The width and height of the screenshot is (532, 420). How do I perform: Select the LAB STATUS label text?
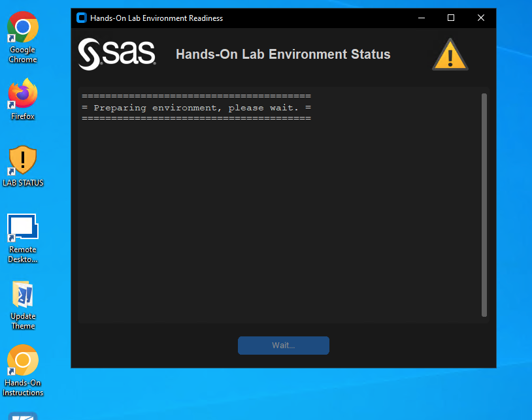click(x=23, y=183)
